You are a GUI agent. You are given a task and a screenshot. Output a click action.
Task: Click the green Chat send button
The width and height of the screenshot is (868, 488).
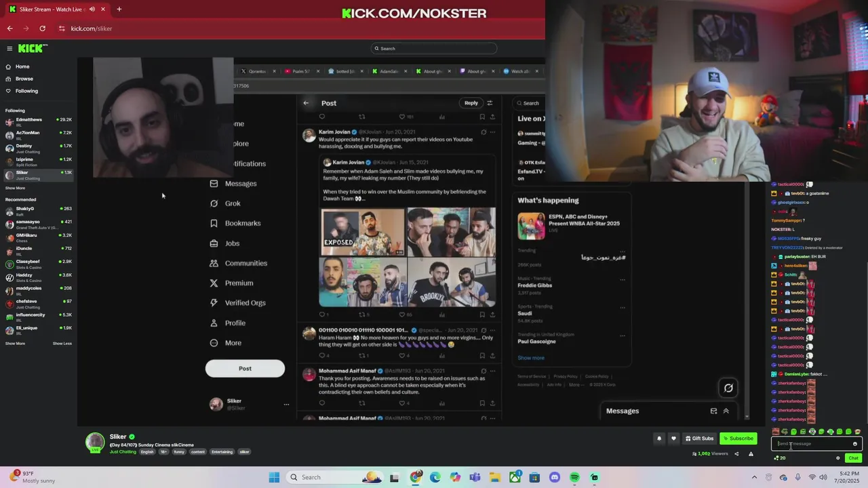tap(853, 458)
